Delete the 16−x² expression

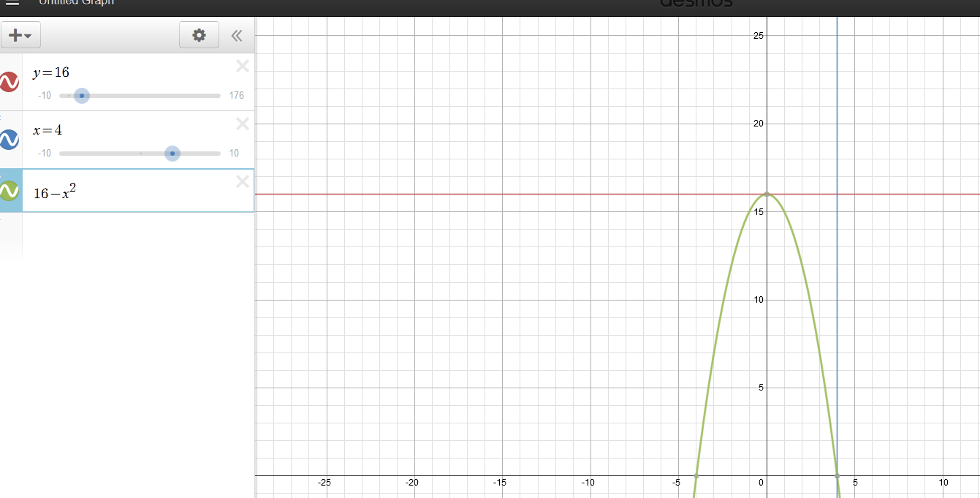pos(243,181)
